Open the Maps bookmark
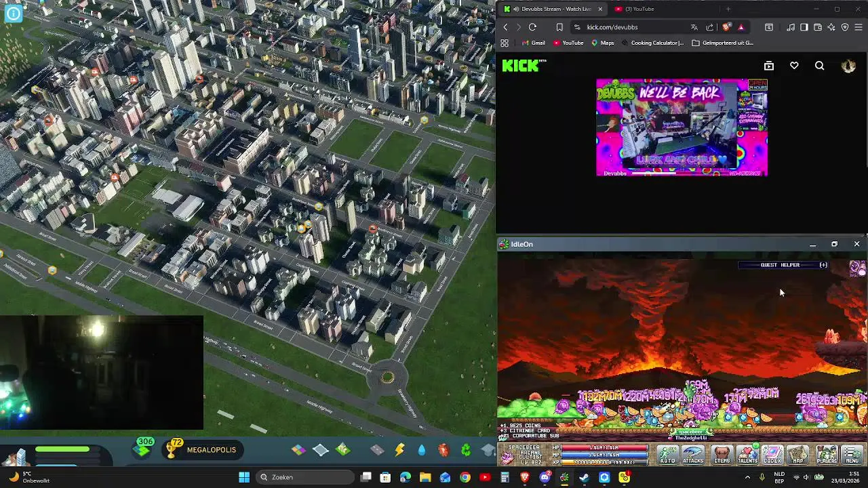868x488 pixels. (x=602, y=43)
